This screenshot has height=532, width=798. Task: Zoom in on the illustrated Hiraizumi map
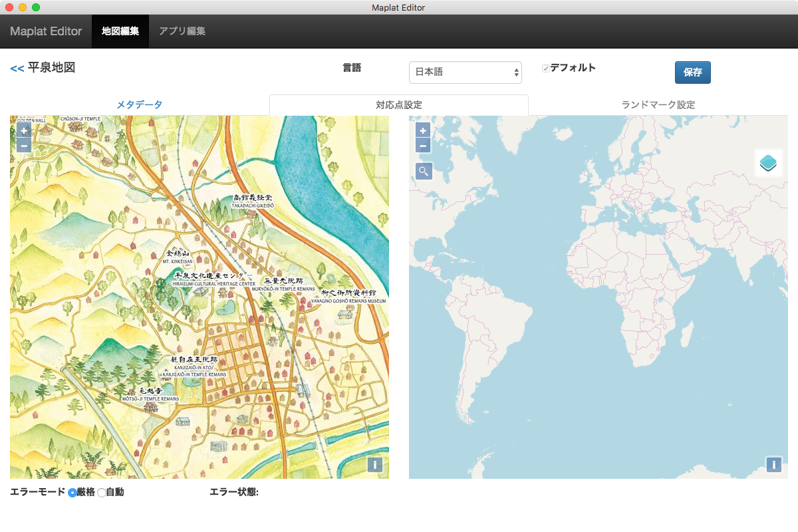click(x=24, y=130)
